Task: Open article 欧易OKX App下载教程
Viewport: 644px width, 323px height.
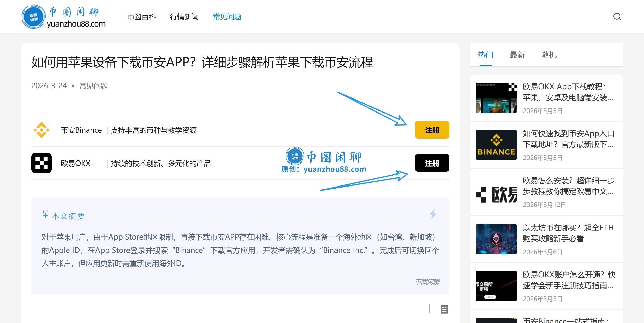Action: 568,92
